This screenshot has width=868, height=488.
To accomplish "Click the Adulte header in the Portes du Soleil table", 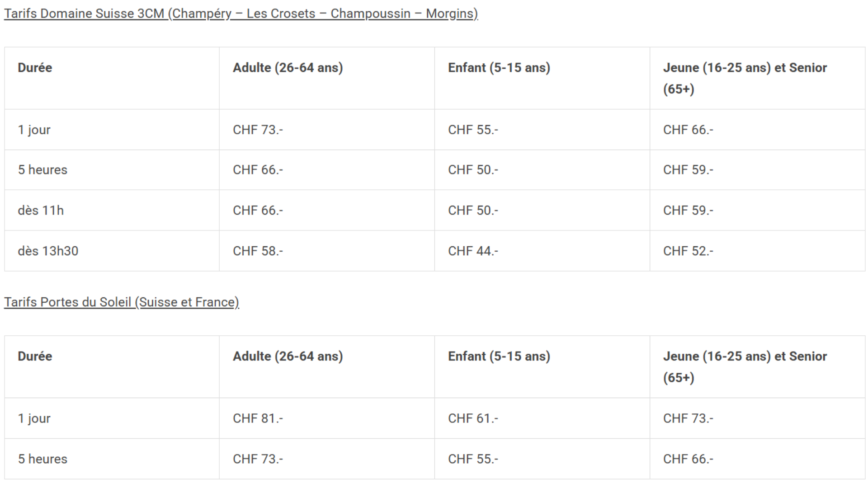I will [288, 357].
